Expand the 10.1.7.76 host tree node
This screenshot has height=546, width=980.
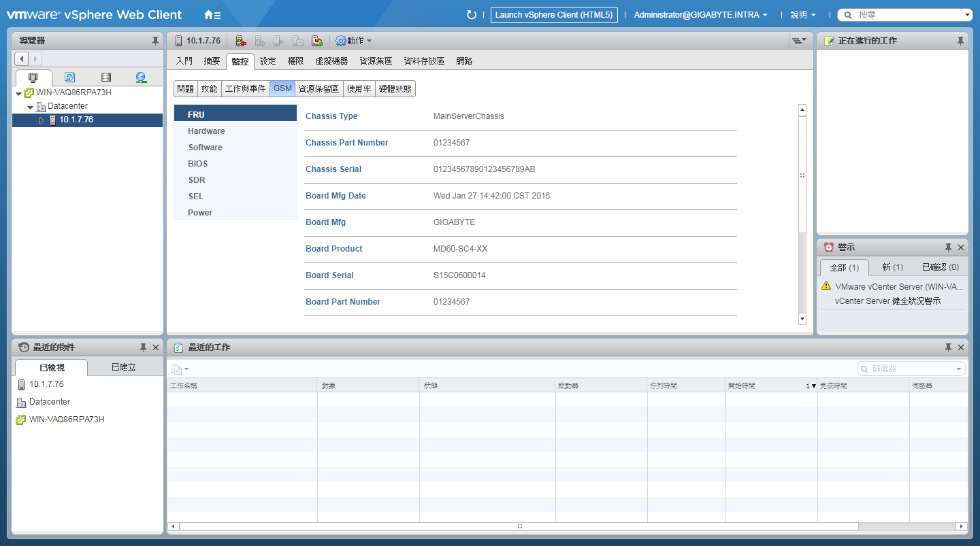42,120
